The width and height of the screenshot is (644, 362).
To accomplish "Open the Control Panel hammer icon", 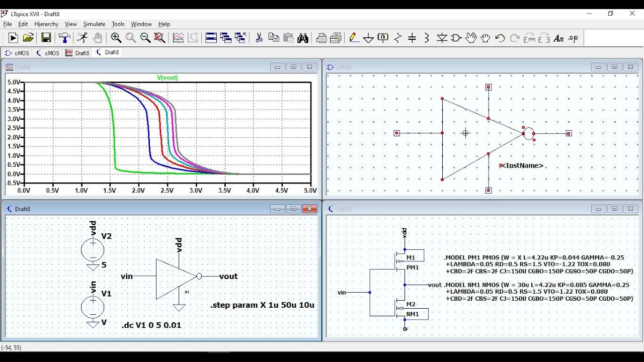I will (x=64, y=38).
